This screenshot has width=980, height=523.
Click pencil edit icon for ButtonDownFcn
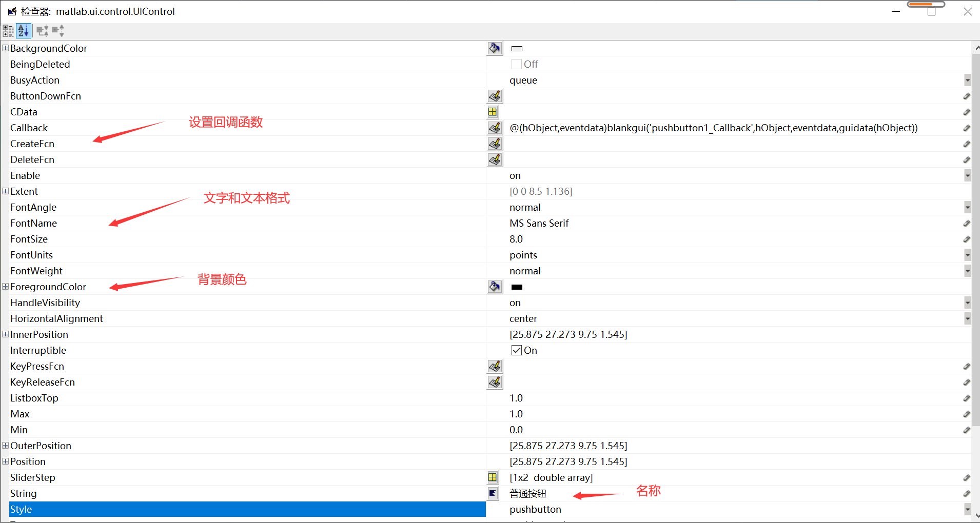pyautogui.click(x=967, y=96)
